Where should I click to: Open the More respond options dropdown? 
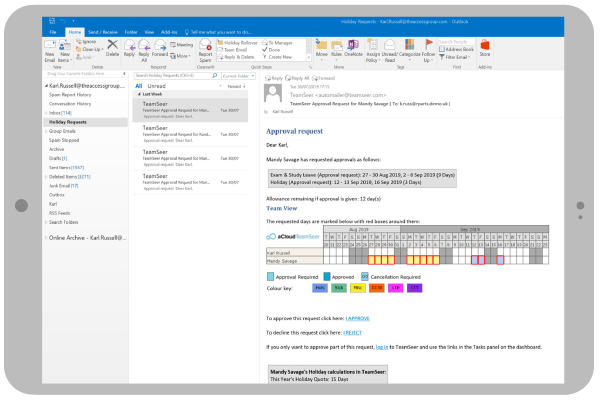click(180, 56)
